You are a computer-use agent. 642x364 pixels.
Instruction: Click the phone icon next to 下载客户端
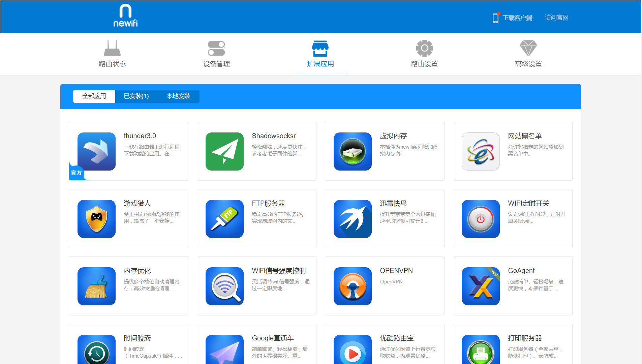(x=495, y=18)
